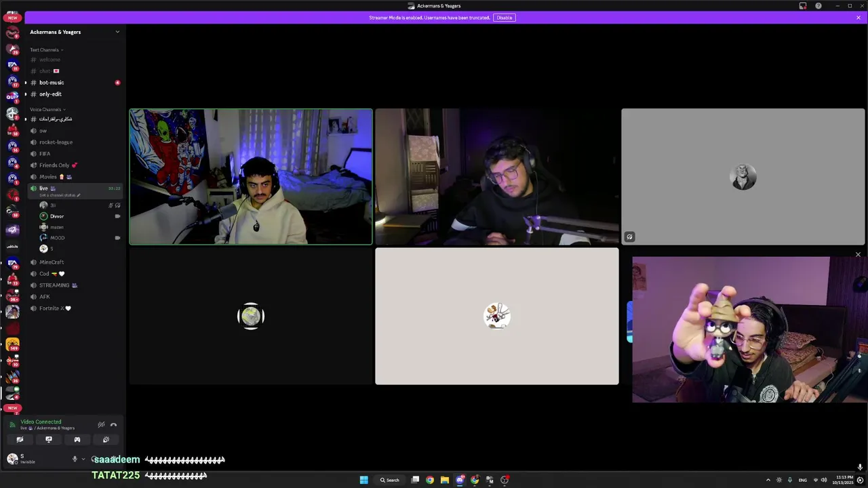868x488 pixels.
Task: Open the Windows Start menu
Action: (x=363, y=480)
